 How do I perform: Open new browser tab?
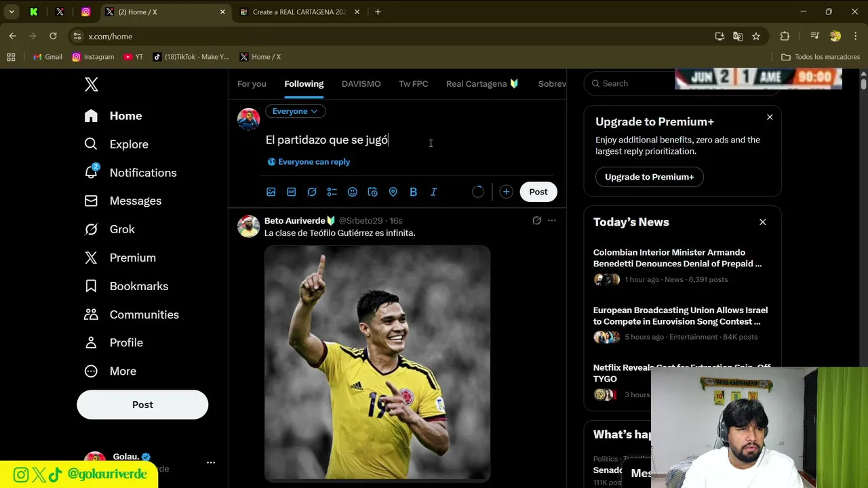(378, 12)
